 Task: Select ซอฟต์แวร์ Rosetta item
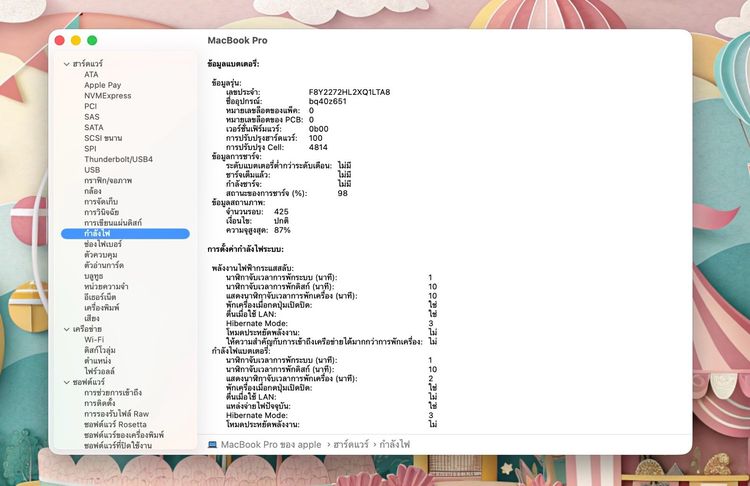tap(115, 424)
